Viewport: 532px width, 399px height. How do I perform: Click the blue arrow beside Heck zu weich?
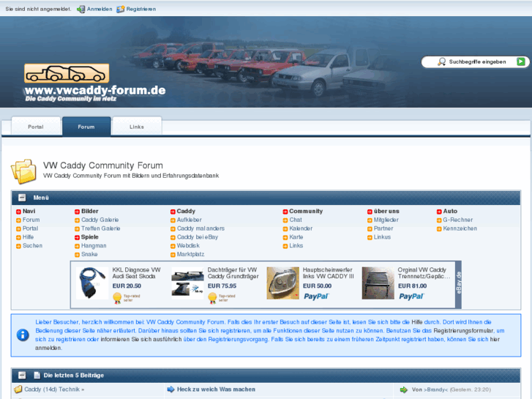(171, 389)
